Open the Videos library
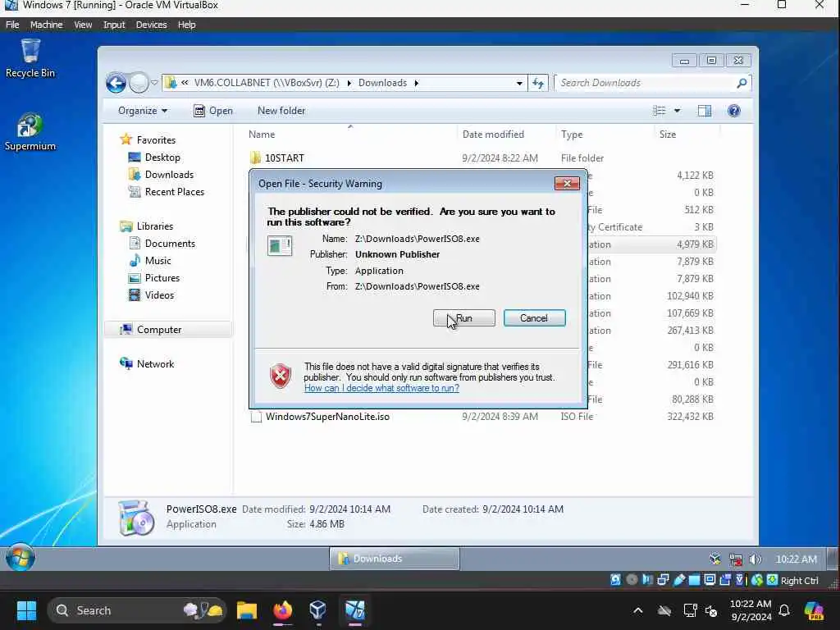The width and height of the screenshot is (840, 630). 159,295
